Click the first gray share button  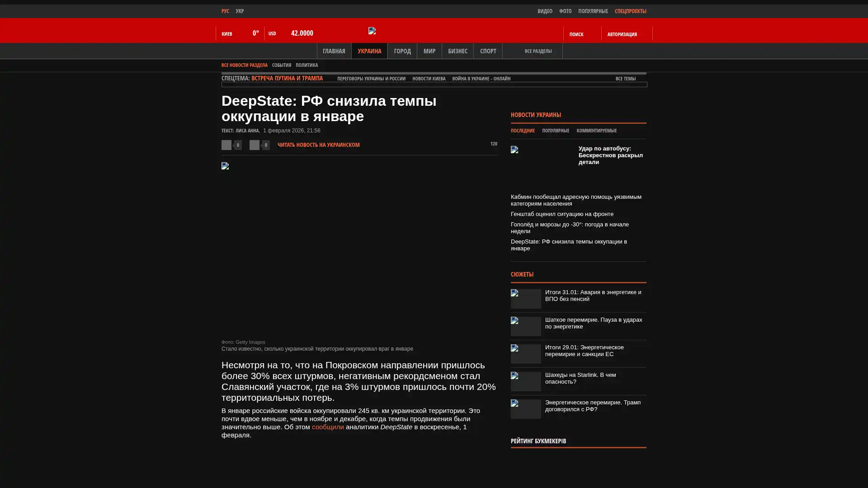click(226, 145)
